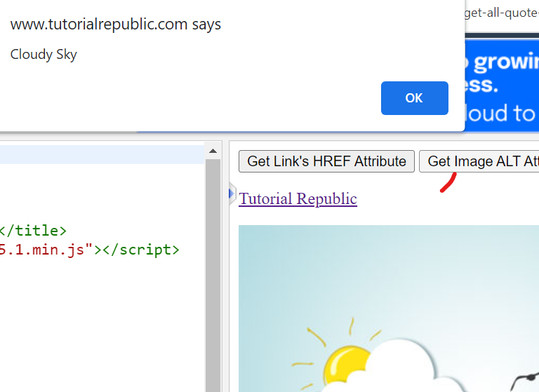
Task: Select the highlighted top line in the code editor
Action: [x=98, y=154]
